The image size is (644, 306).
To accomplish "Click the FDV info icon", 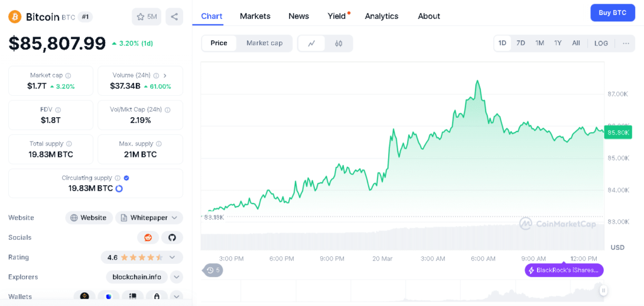I will coord(58,110).
